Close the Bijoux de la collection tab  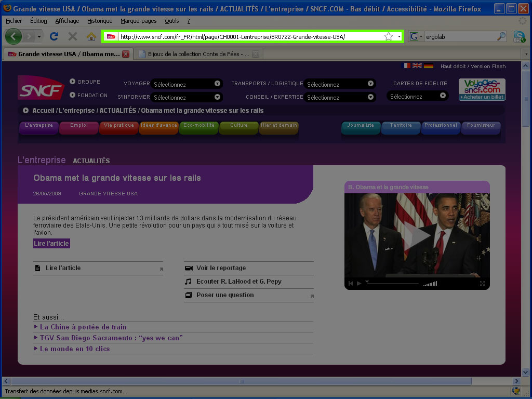pyautogui.click(x=256, y=54)
